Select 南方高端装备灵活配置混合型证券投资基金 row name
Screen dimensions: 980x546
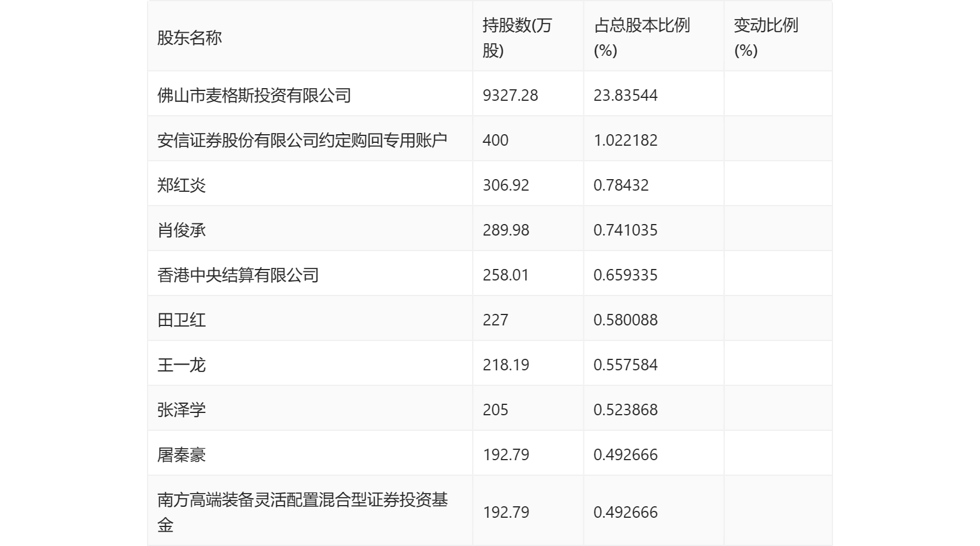[303, 512]
